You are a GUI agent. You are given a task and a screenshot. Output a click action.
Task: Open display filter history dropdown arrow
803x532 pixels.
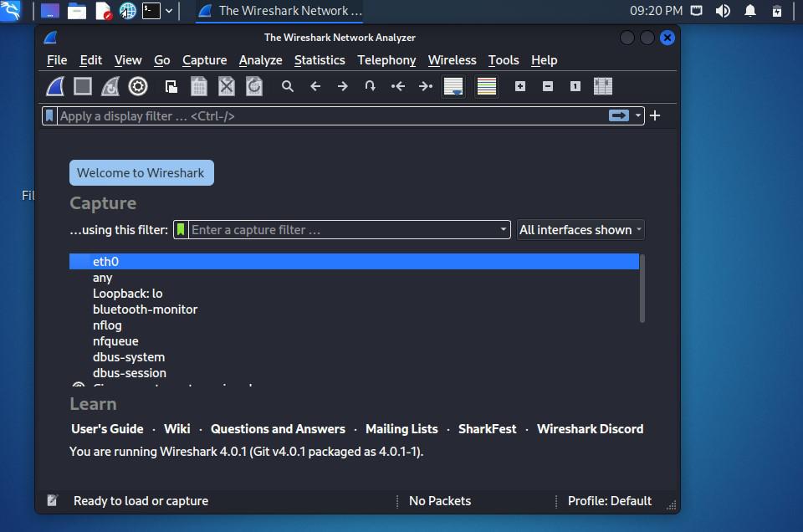pos(637,115)
